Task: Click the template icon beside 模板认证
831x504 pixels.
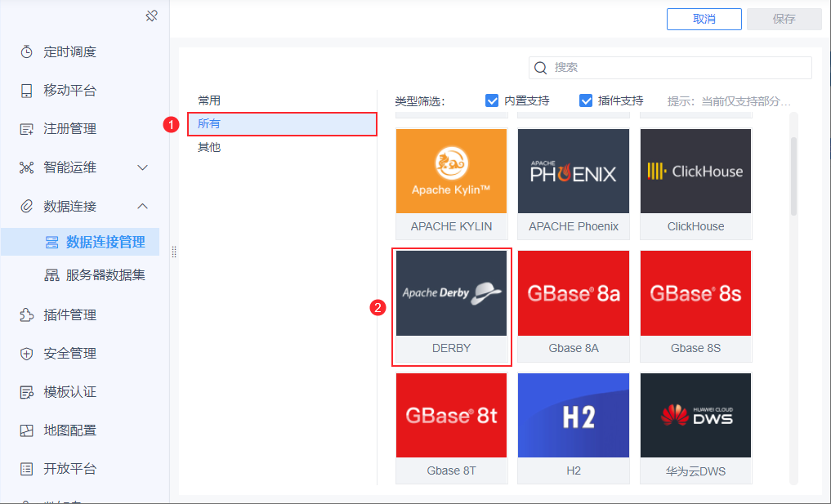Action: click(x=26, y=392)
